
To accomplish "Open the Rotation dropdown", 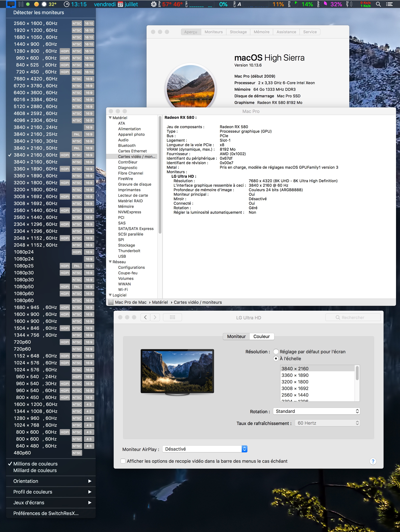I will pos(316,411).
